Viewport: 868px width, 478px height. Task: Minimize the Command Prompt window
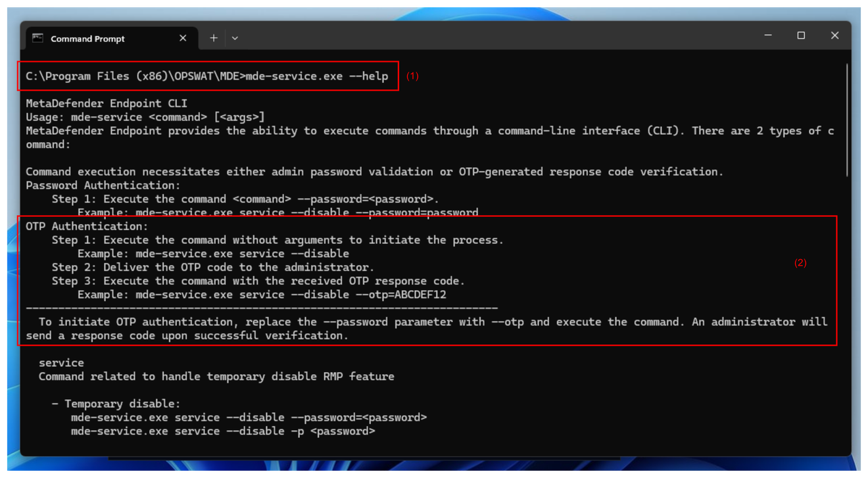point(767,36)
